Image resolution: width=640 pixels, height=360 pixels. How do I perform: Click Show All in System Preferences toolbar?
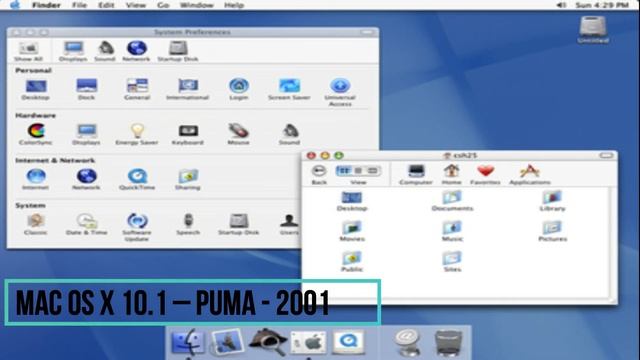coord(28,51)
